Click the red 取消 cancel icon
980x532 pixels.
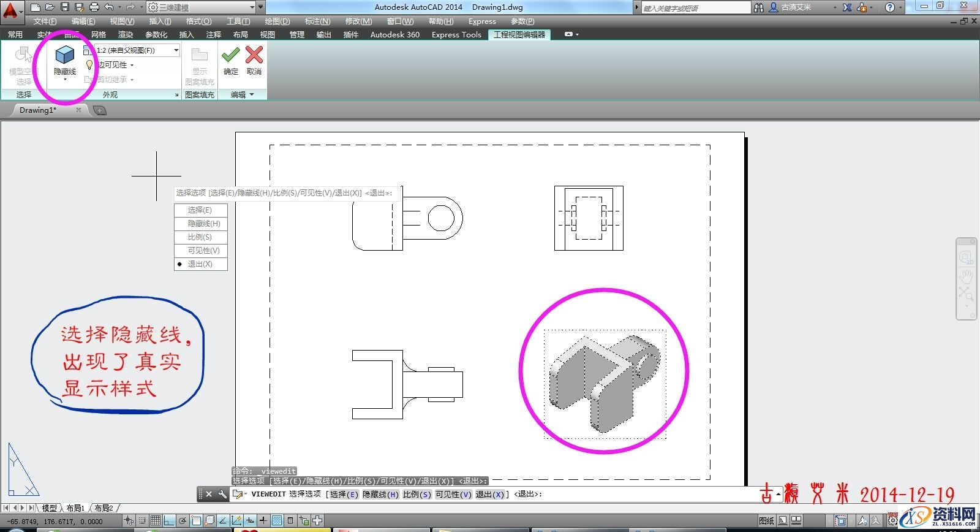[x=254, y=55]
